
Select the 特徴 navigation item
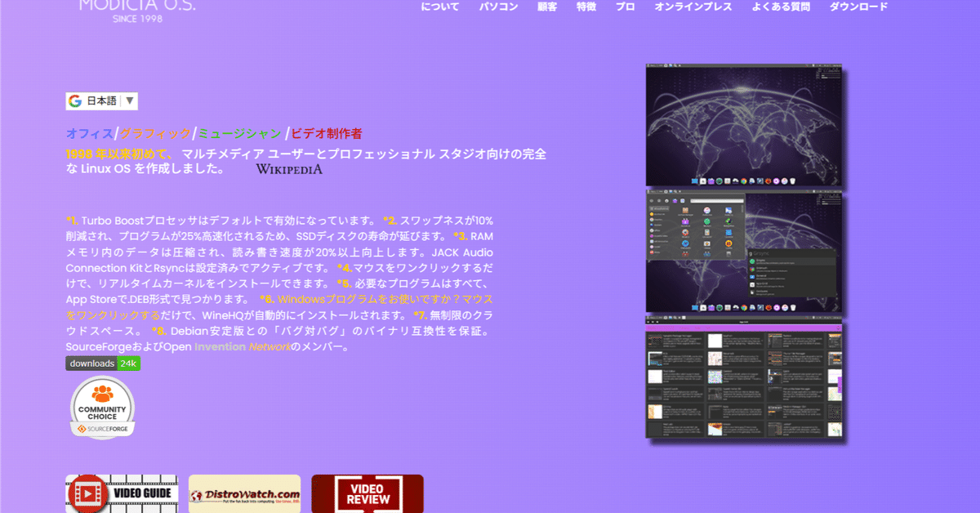(586, 7)
